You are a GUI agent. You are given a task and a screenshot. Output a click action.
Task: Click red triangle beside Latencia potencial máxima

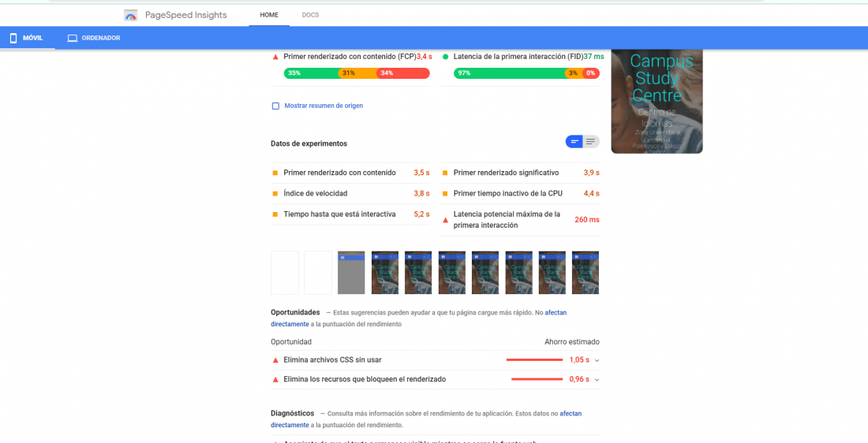click(445, 220)
